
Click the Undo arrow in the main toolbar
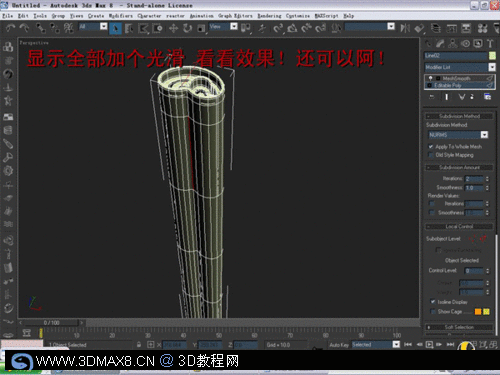[x=11, y=28]
